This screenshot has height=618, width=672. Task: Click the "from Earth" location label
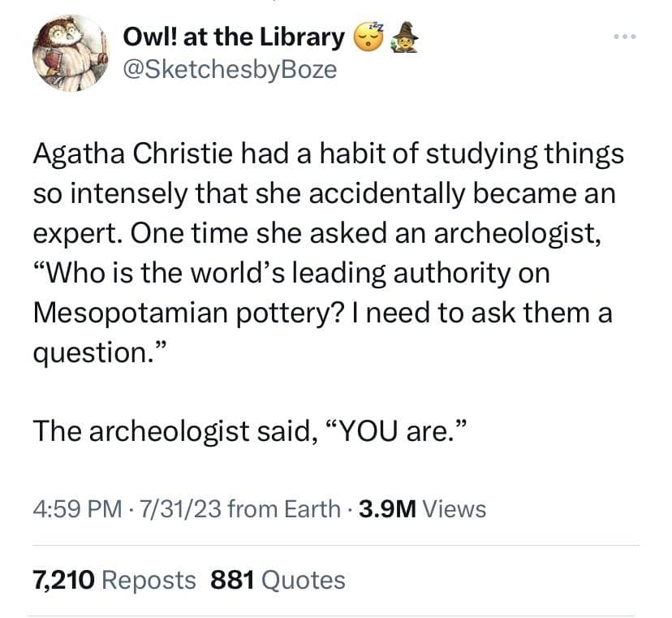(x=284, y=509)
